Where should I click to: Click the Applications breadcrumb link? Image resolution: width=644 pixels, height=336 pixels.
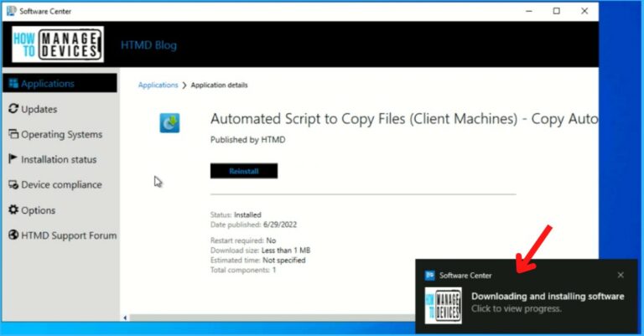pyautogui.click(x=158, y=85)
